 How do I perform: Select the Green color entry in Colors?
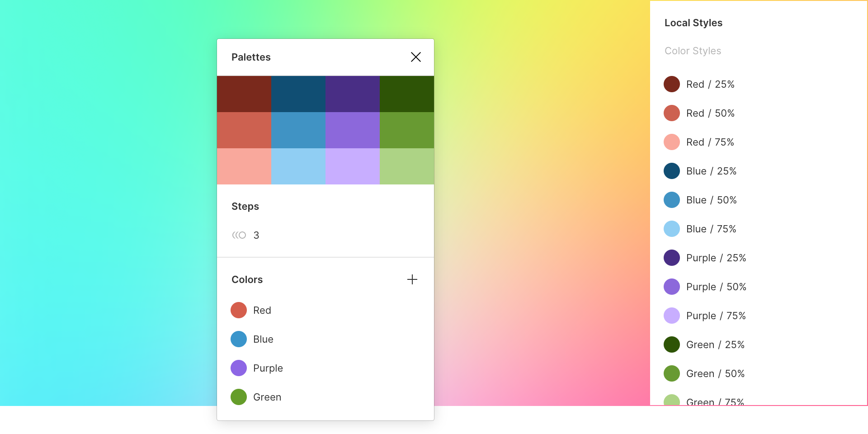[267, 397]
